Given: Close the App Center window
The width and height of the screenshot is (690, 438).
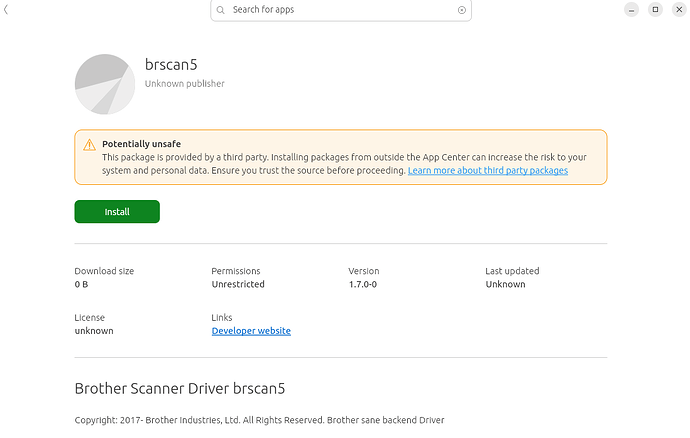Looking at the screenshot, I should tap(679, 9).
